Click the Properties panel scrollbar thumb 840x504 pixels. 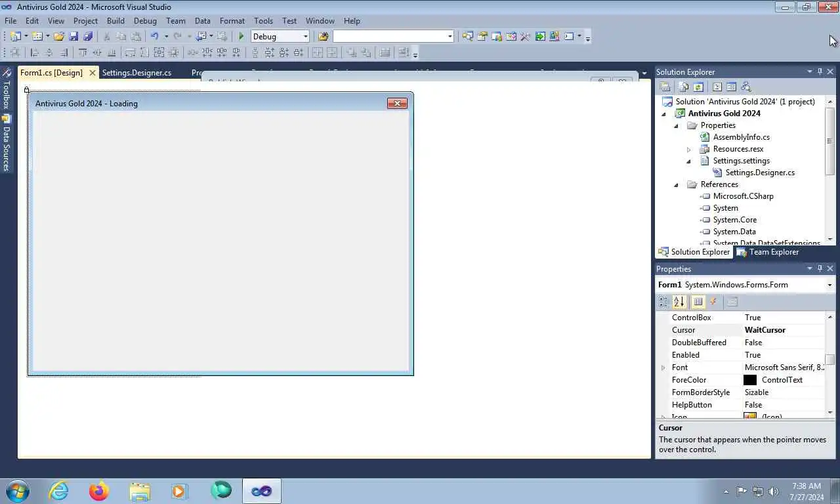(x=830, y=360)
